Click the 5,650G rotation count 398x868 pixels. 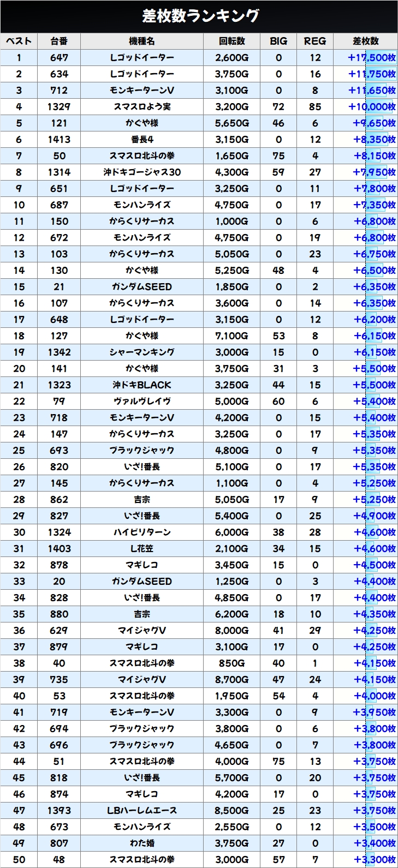[232, 123]
